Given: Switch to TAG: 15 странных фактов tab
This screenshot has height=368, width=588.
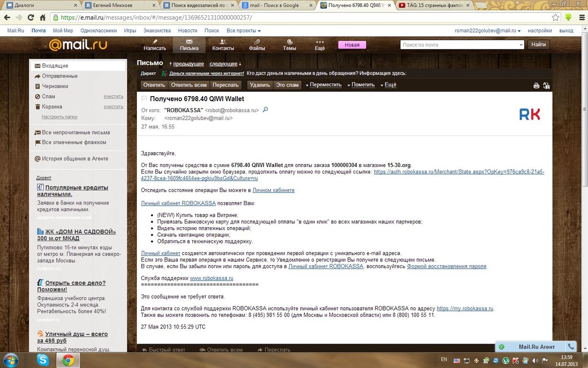Looking at the screenshot, I should tap(434, 6).
